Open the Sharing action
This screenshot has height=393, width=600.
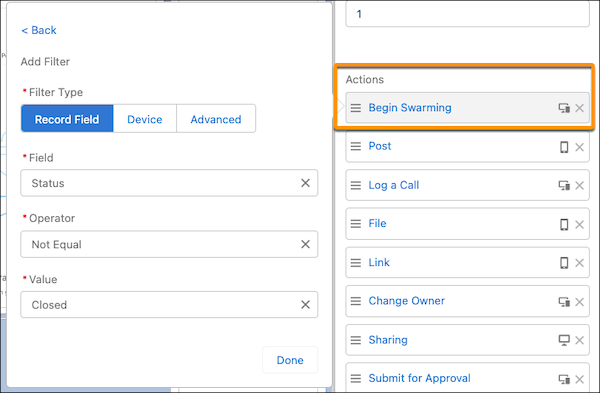coord(388,340)
